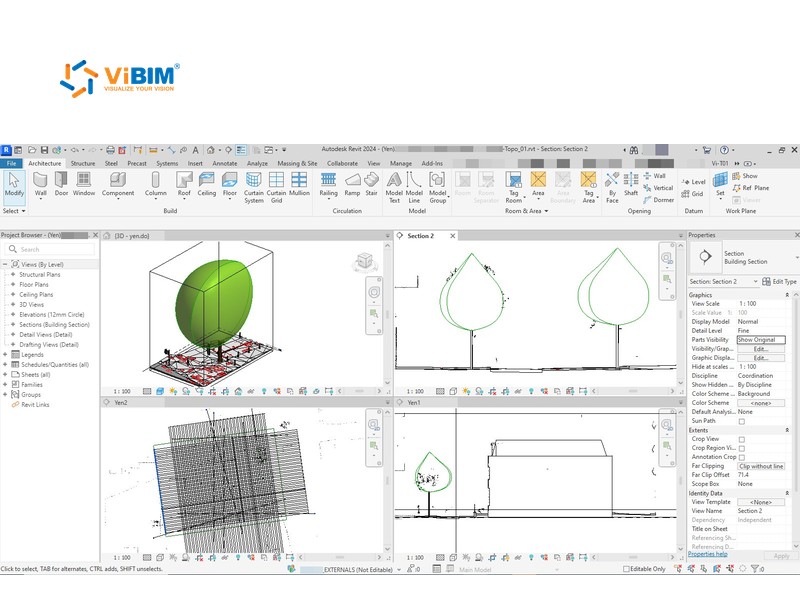
Task: Select the Curtain Grid tool
Action: tap(276, 187)
